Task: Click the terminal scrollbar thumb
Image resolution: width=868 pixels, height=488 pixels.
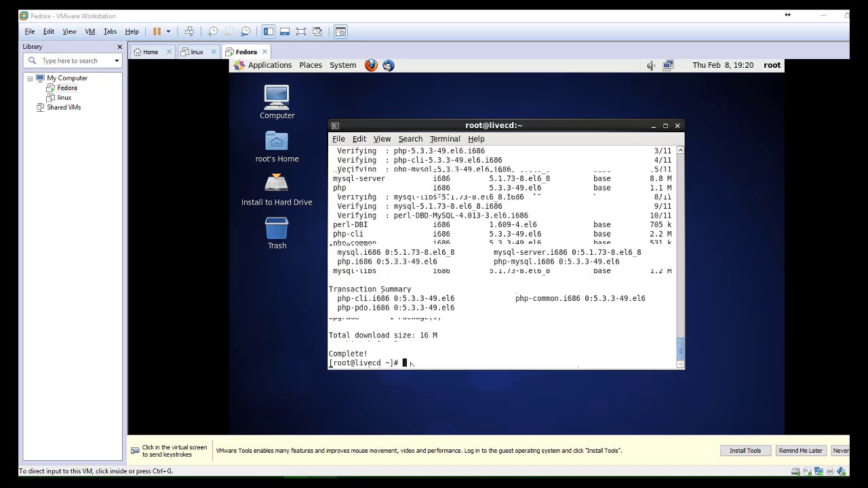Action: pyautogui.click(x=680, y=348)
